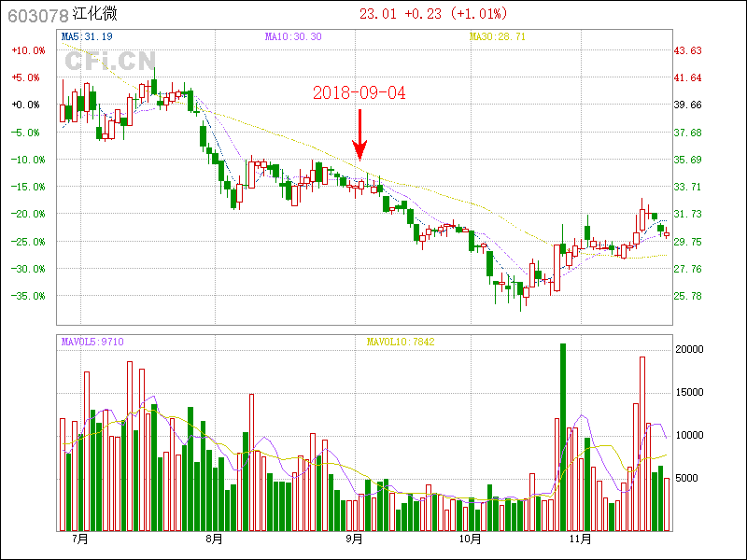747x560 pixels.
Task: Click the 43.63 price axis label
Action: pos(689,50)
